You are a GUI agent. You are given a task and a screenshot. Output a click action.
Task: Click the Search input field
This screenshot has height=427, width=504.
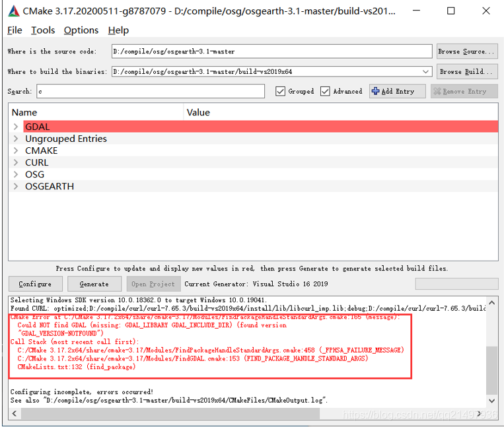click(x=151, y=92)
